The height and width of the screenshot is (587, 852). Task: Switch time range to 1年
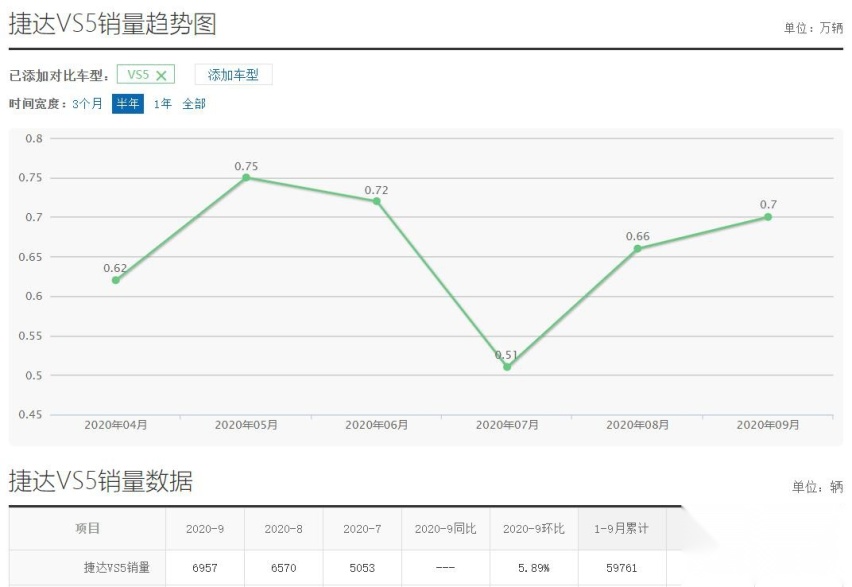click(162, 104)
